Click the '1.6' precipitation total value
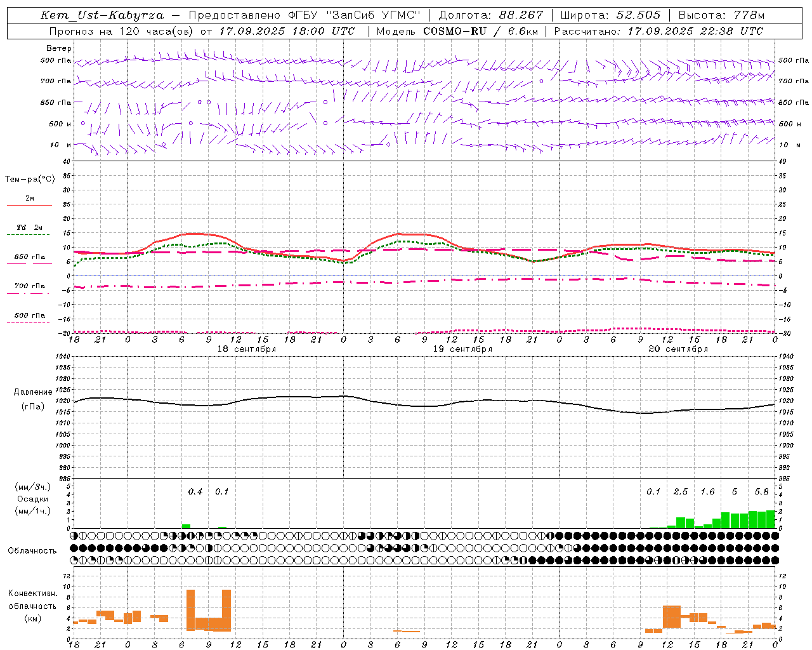 coord(707,492)
